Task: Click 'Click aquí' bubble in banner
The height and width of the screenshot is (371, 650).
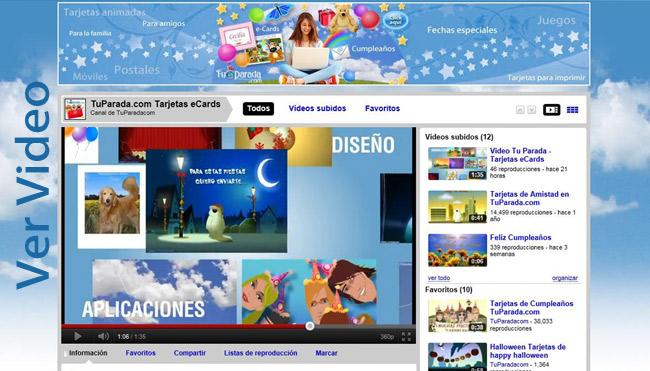Action: (x=395, y=20)
